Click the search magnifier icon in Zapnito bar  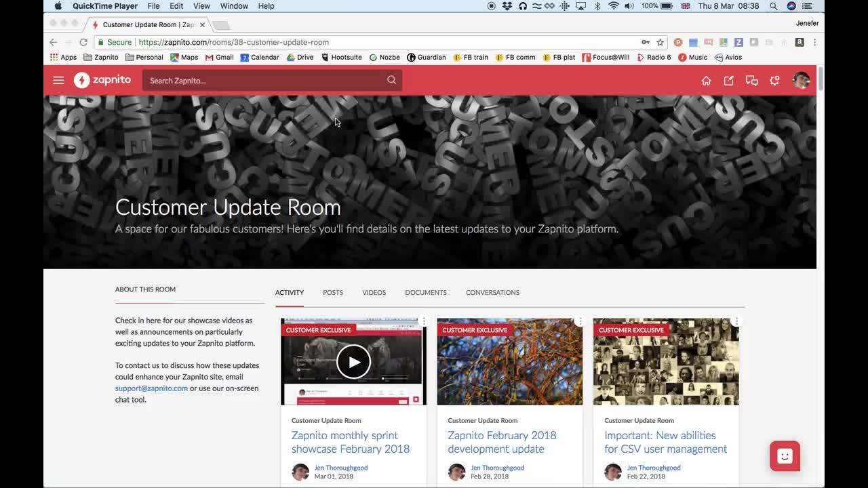coord(391,80)
